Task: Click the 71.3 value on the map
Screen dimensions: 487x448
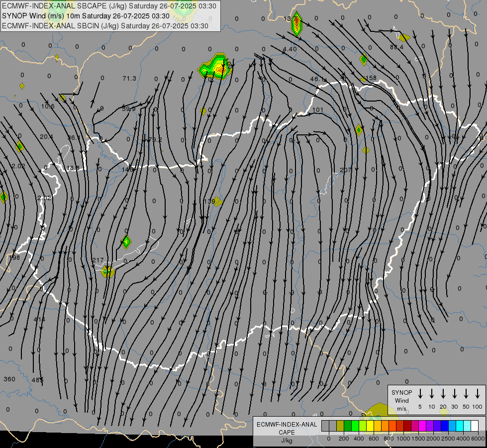Action: click(x=129, y=78)
